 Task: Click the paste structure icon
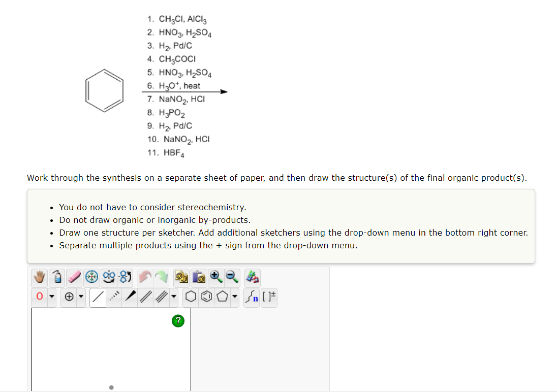click(199, 277)
